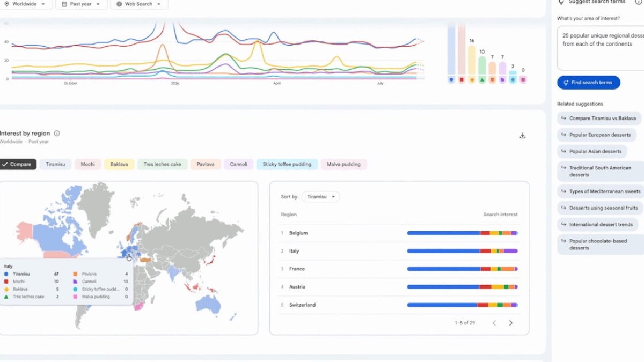This screenshot has width=644, height=362.
Task: Click yellow diamond Baklava marker under bar chart
Action: (x=472, y=79)
